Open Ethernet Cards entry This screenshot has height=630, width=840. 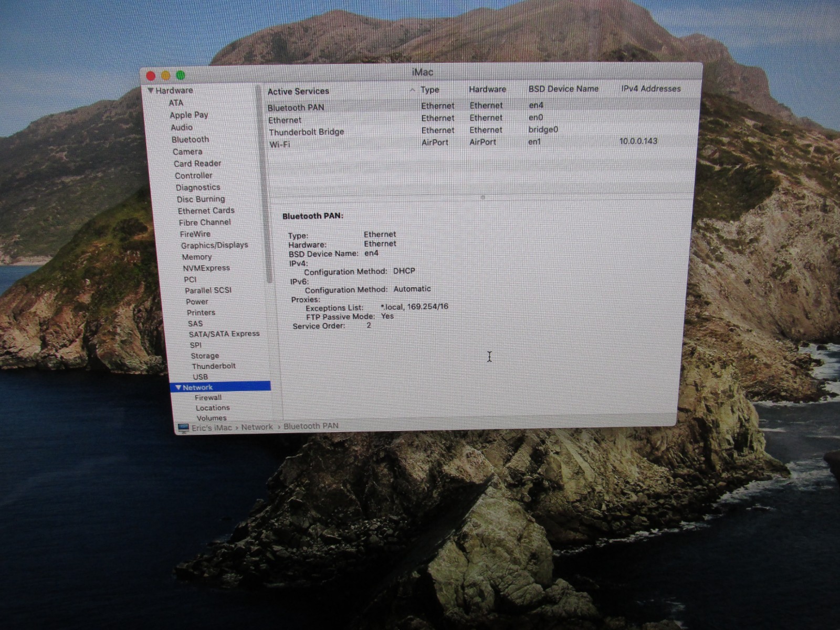coord(206,211)
